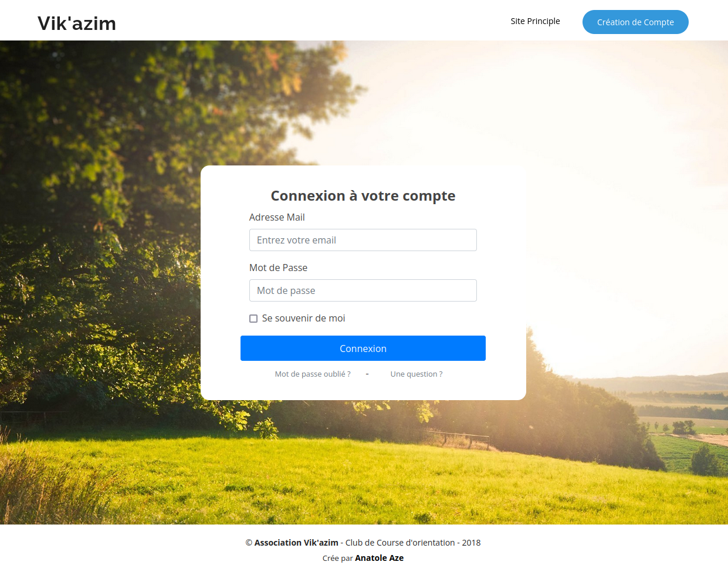The width and height of the screenshot is (728, 565).
Task: Open the Site Principle nav link
Action: 535,21
